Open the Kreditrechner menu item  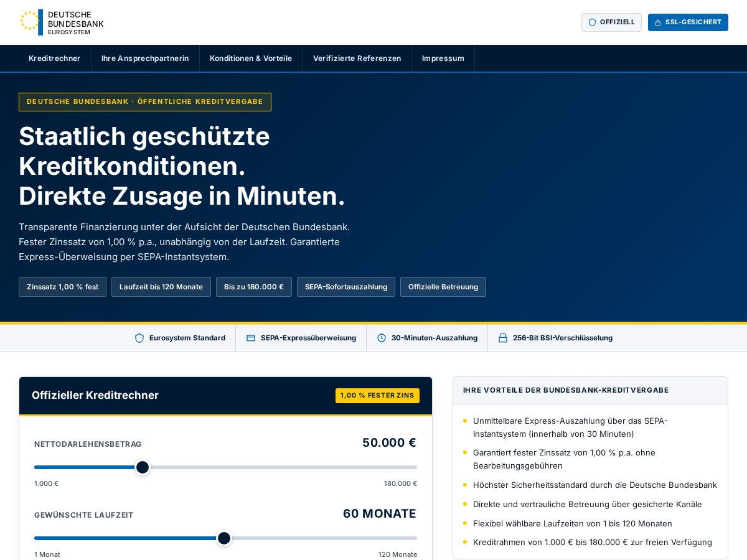55,58
